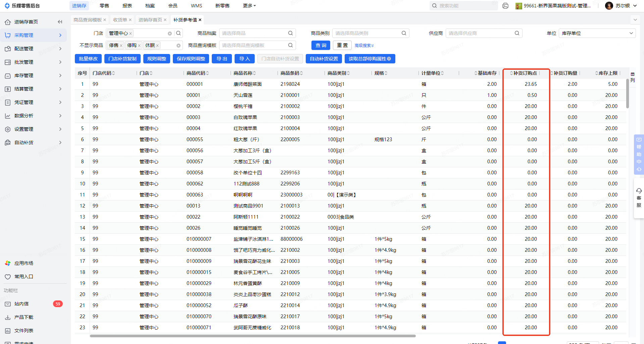Open the 帮助中心 floating panel
The image size is (644, 344).
tap(639, 154)
